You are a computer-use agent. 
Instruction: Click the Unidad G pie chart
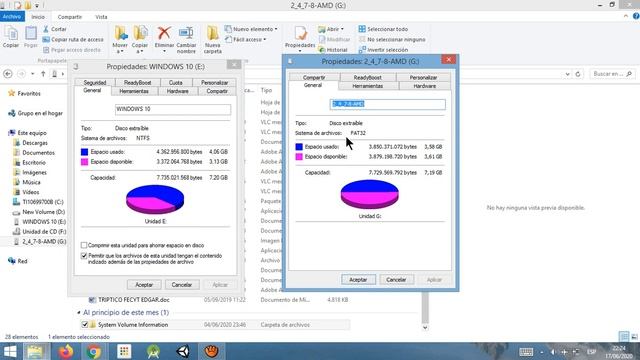click(369, 194)
